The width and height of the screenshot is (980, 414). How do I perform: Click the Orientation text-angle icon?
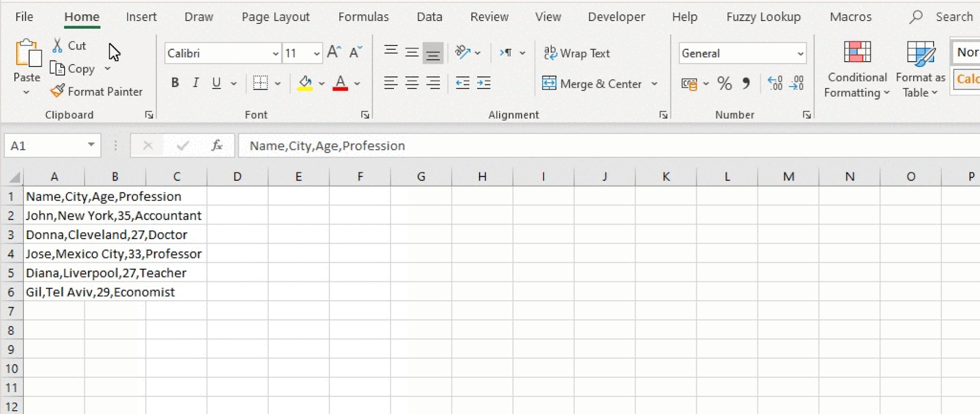coord(462,53)
